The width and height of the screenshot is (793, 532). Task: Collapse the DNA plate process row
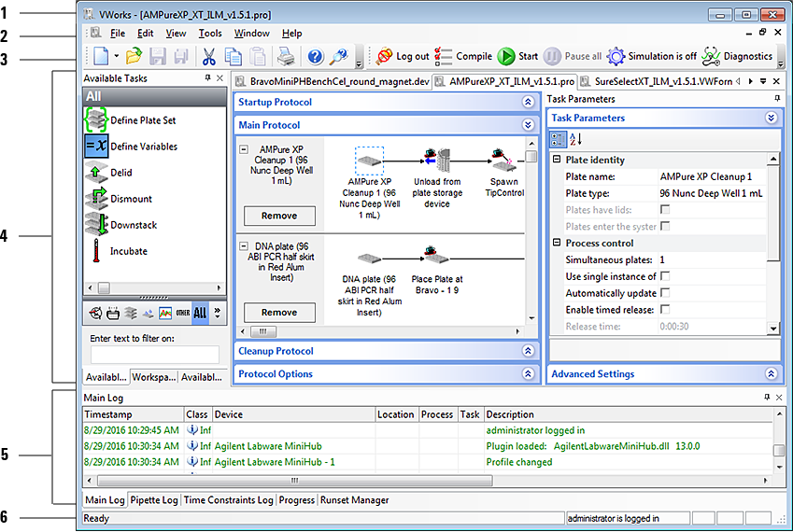point(244,246)
